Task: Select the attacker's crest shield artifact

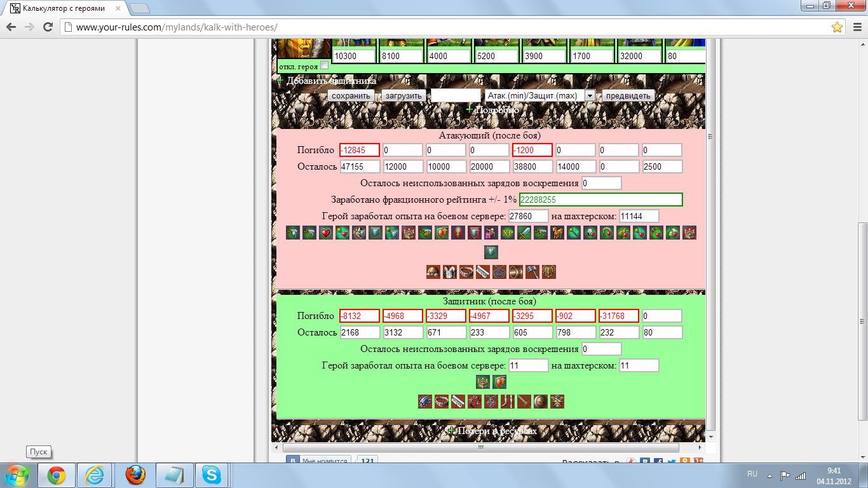Action: [549, 272]
